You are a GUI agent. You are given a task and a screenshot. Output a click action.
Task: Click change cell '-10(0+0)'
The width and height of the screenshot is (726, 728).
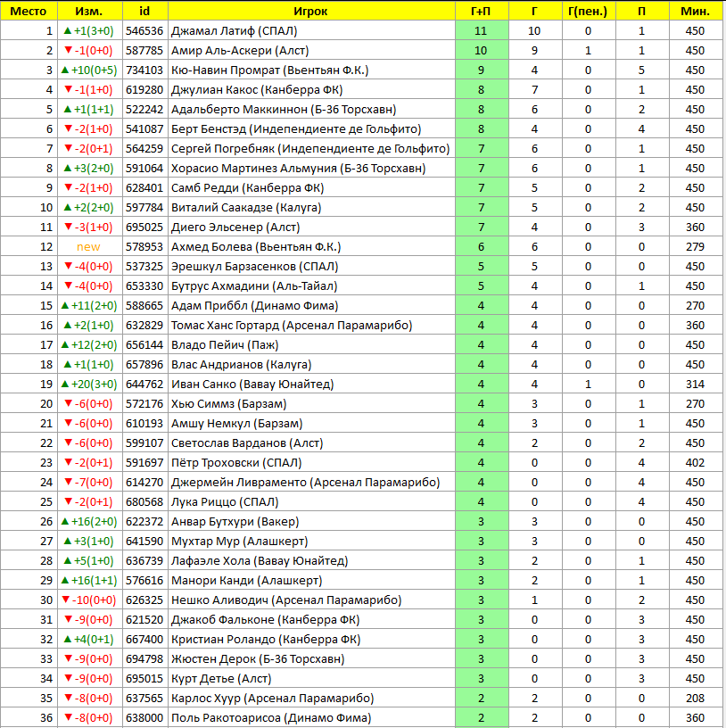tap(89, 600)
